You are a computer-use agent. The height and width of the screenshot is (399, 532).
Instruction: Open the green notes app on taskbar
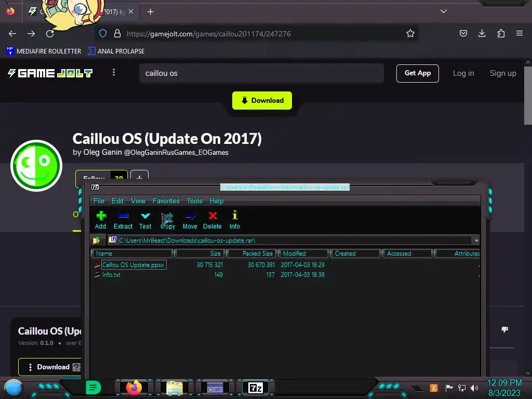coord(94,388)
